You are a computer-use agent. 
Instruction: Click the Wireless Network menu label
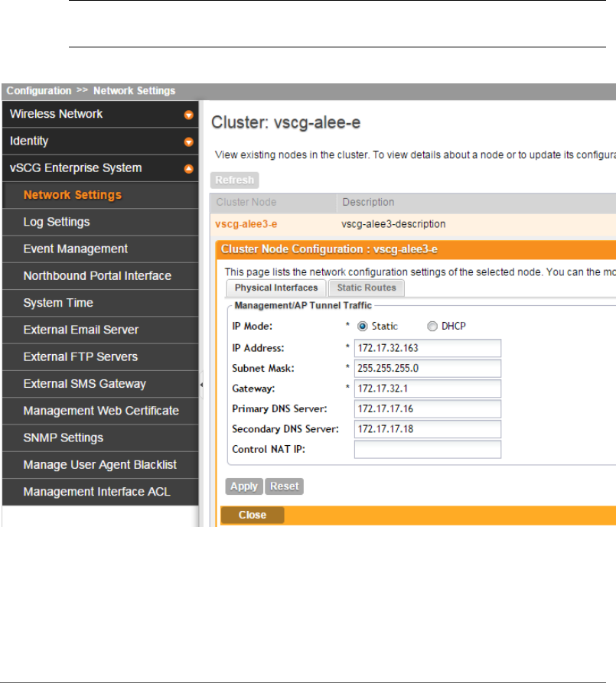56,114
